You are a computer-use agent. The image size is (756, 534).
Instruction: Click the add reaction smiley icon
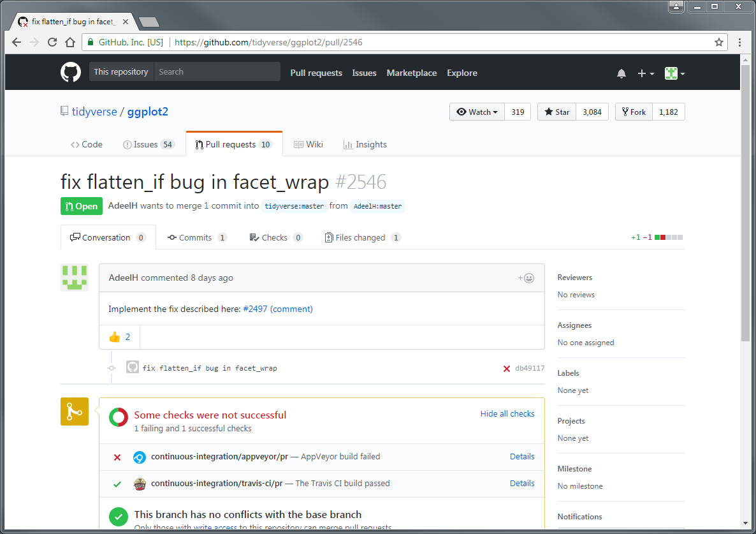click(x=527, y=278)
